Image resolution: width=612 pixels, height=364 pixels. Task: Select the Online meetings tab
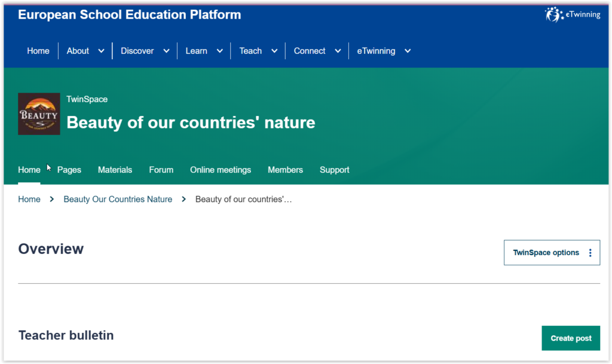[x=221, y=170]
